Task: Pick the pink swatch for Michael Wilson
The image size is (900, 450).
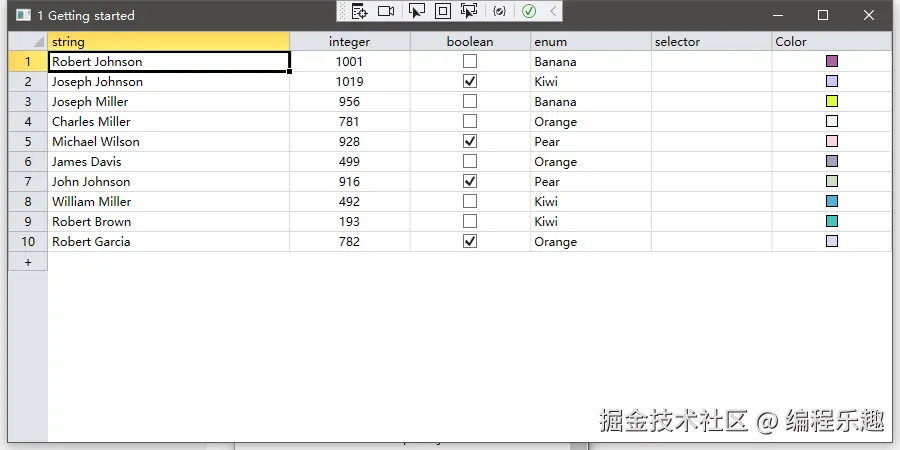Action: 832,141
